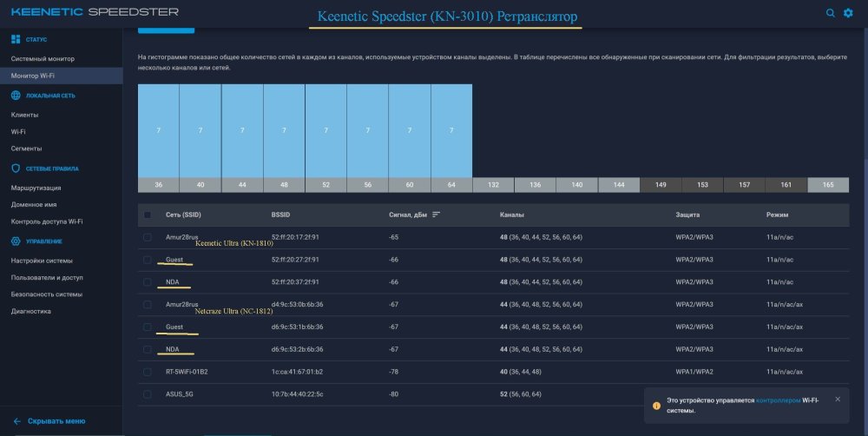Click the Status section dashboard icon
Screen dimensions: 868x436
(16, 39)
